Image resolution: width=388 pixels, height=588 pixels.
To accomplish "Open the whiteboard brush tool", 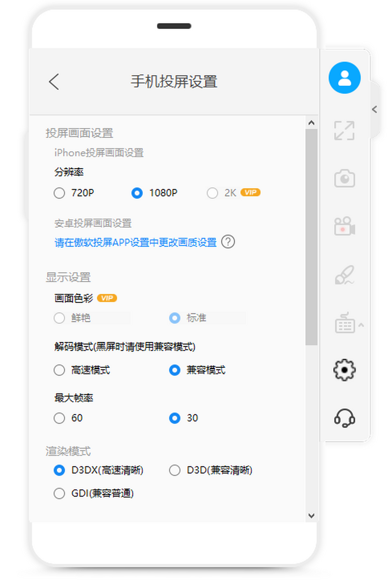I will click(x=344, y=275).
